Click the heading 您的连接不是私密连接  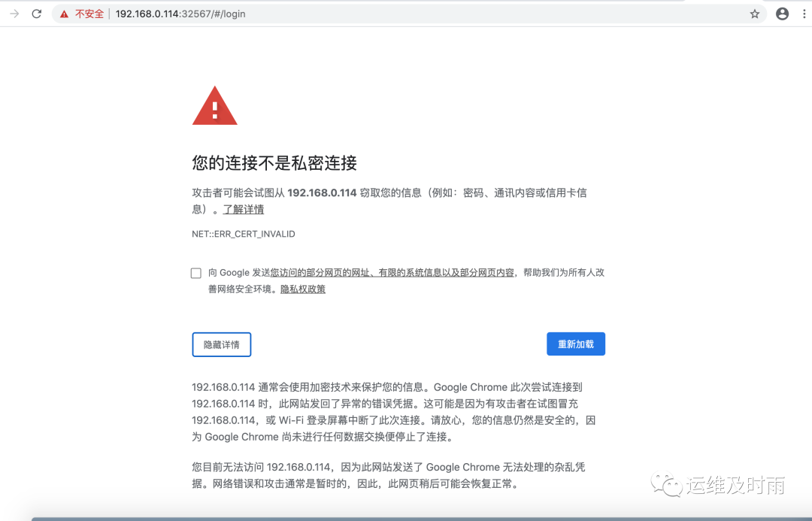[x=274, y=163]
